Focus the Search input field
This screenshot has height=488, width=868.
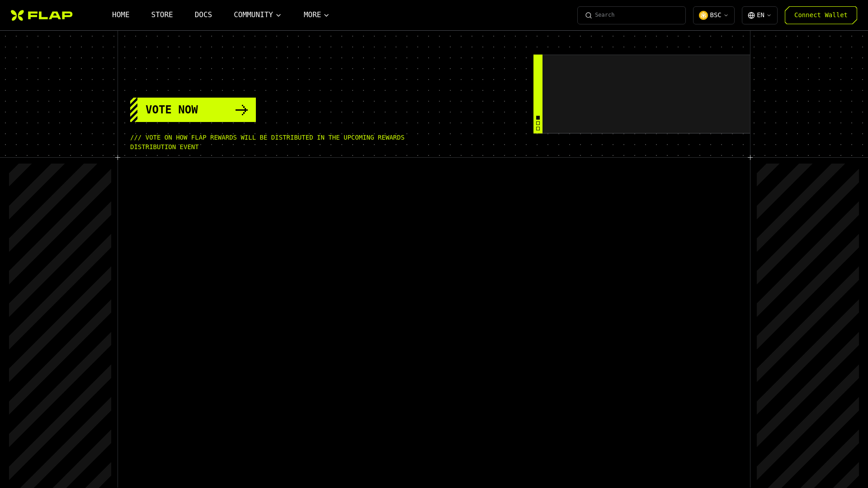631,15
